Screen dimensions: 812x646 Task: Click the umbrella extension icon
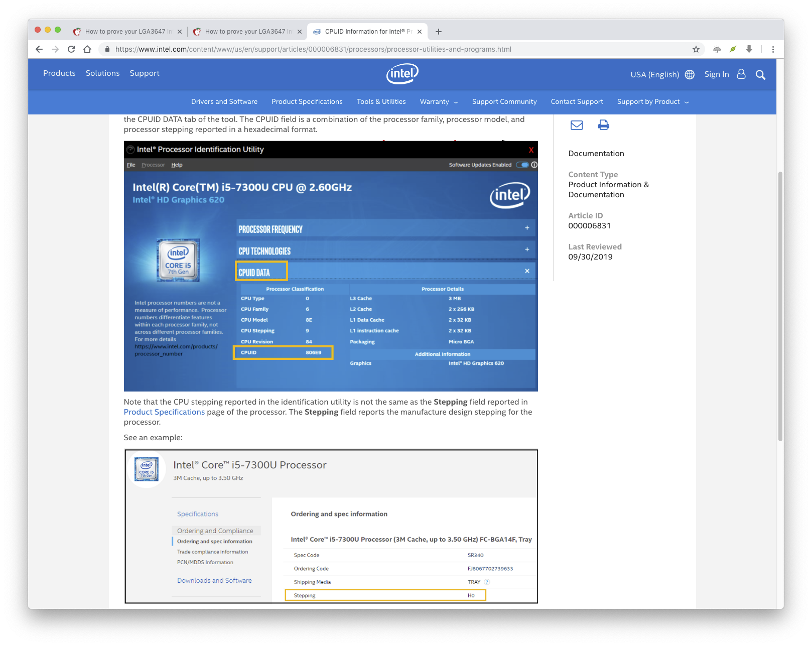[x=717, y=49]
